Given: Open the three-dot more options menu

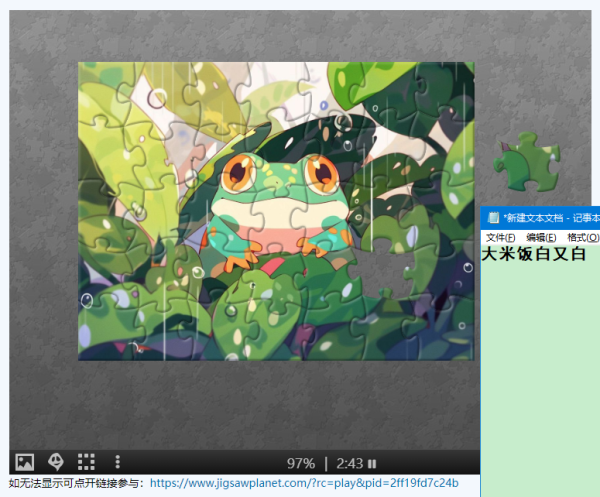Looking at the screenshot, I should [x=117, y=462].
